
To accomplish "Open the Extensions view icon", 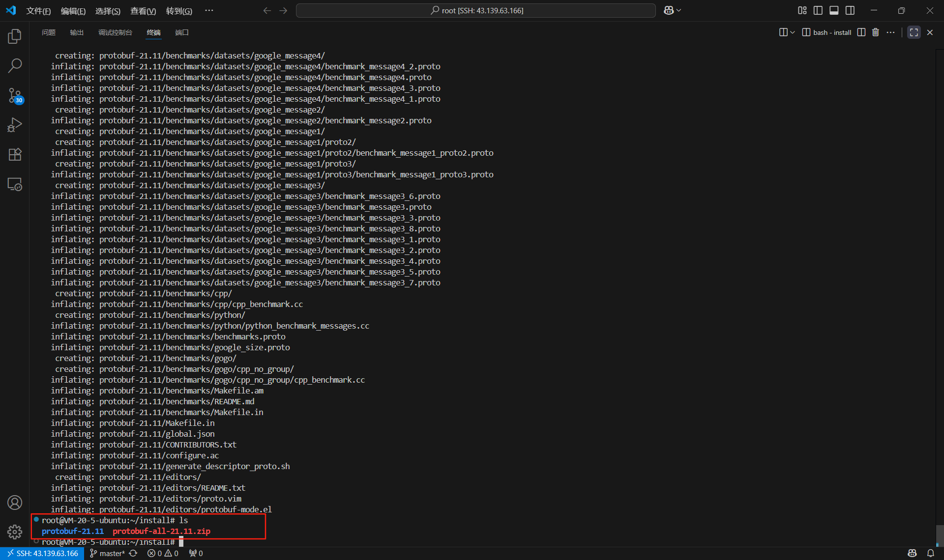I will point(15,155).
